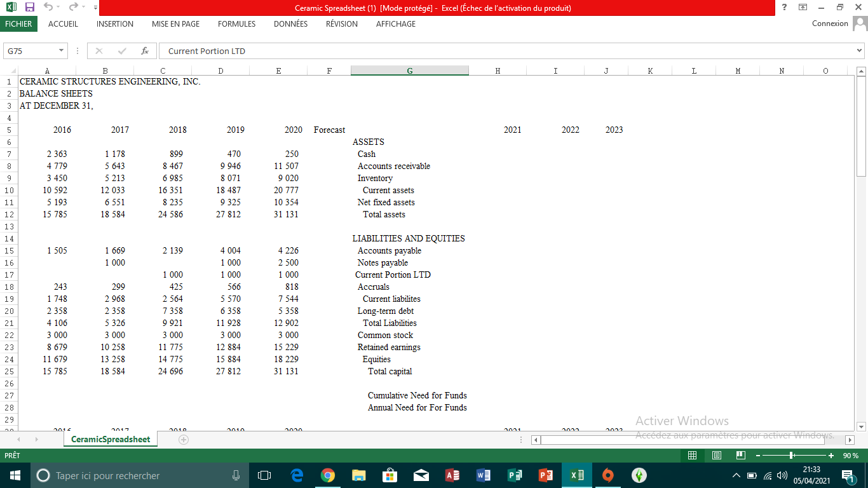Click horizontal scrollbar left arrow
Image resolution: width=868 pixels, height=488 pixels.
coord(536,439)
